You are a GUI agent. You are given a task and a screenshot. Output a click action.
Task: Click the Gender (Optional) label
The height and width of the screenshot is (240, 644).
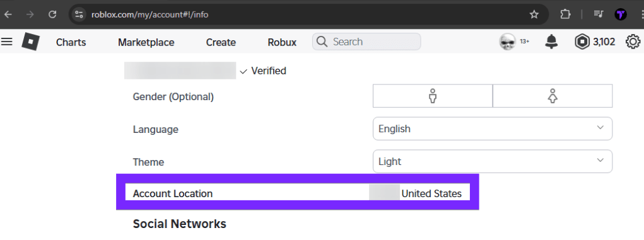click(173, 97)
